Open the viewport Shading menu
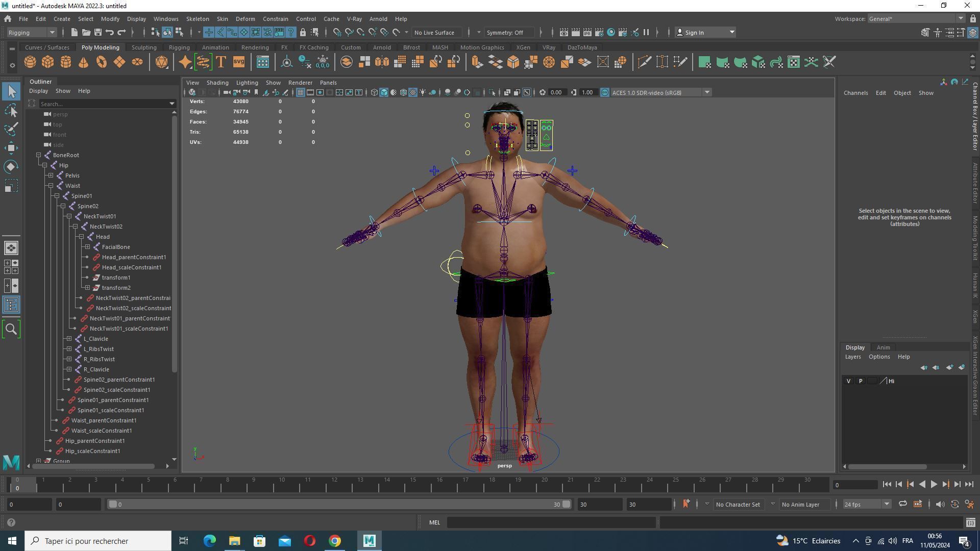 point(217,83)
